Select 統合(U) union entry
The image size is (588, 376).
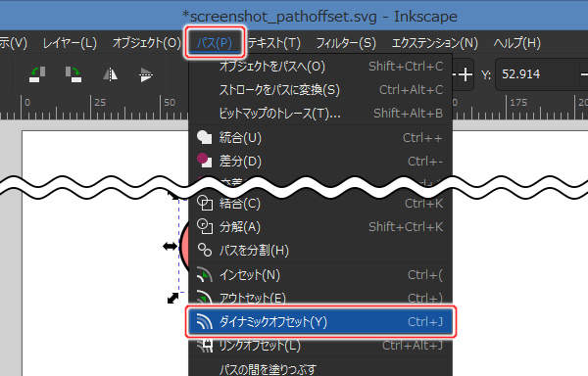click(x=320, y=138)
